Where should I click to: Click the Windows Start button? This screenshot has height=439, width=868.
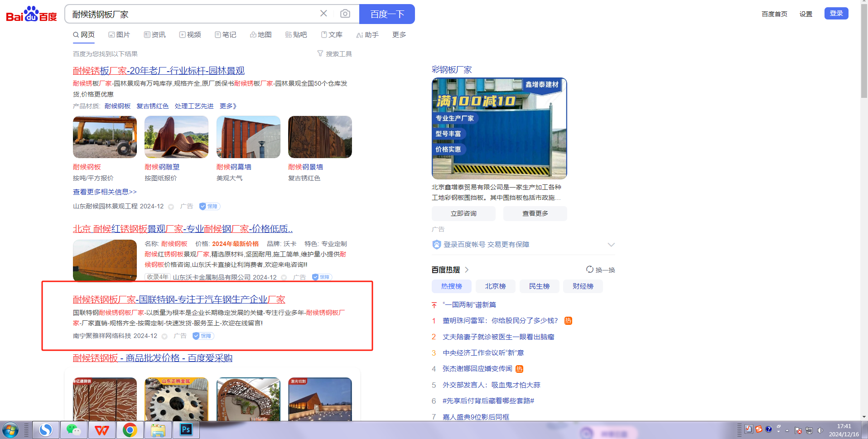(x=10, y=429)
